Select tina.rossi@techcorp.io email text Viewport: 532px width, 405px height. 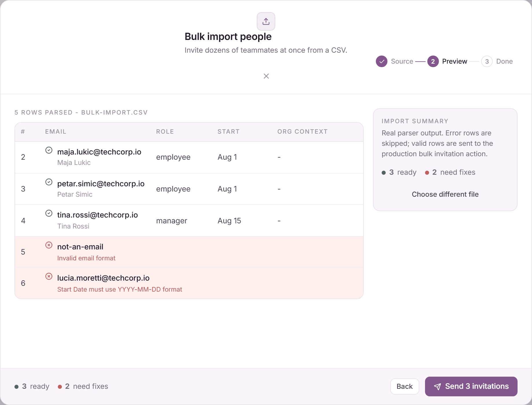pyautogui.click(x=97, y=215)
